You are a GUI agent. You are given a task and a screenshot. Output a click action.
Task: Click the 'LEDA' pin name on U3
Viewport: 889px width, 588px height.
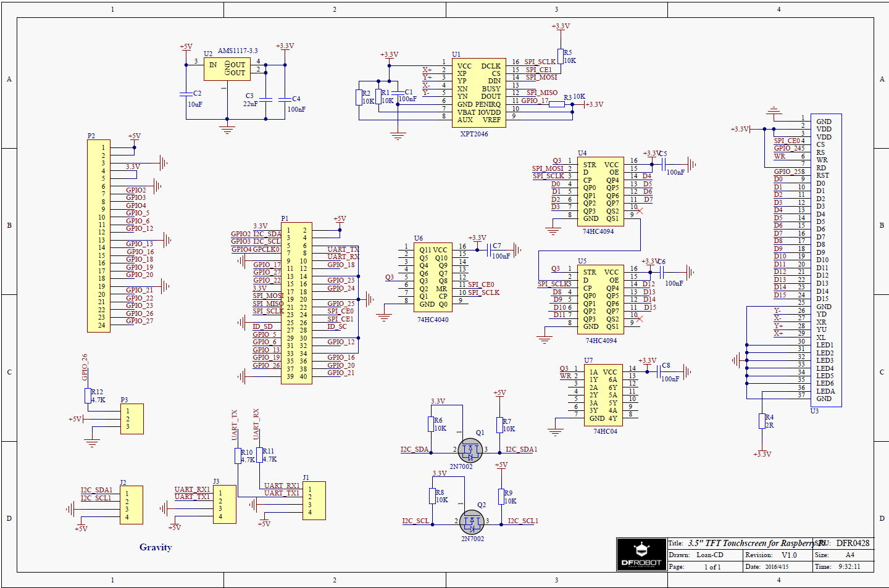825,391
